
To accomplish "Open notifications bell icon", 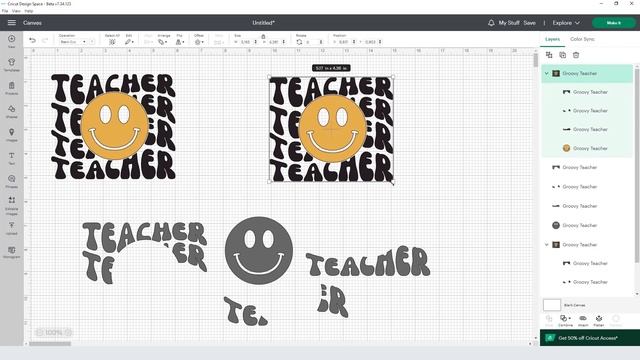I will point(491,23).
